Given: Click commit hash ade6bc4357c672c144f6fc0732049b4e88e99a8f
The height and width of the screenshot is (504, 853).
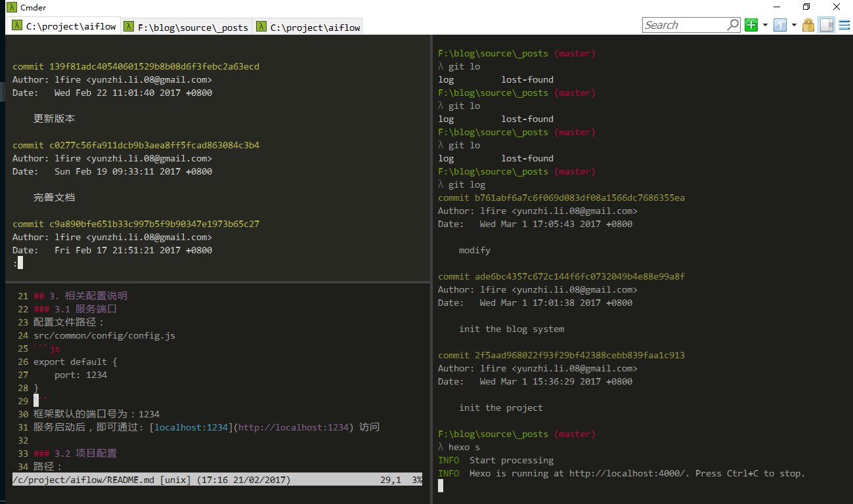Looking at the screenshot, I should pos(580,276).
